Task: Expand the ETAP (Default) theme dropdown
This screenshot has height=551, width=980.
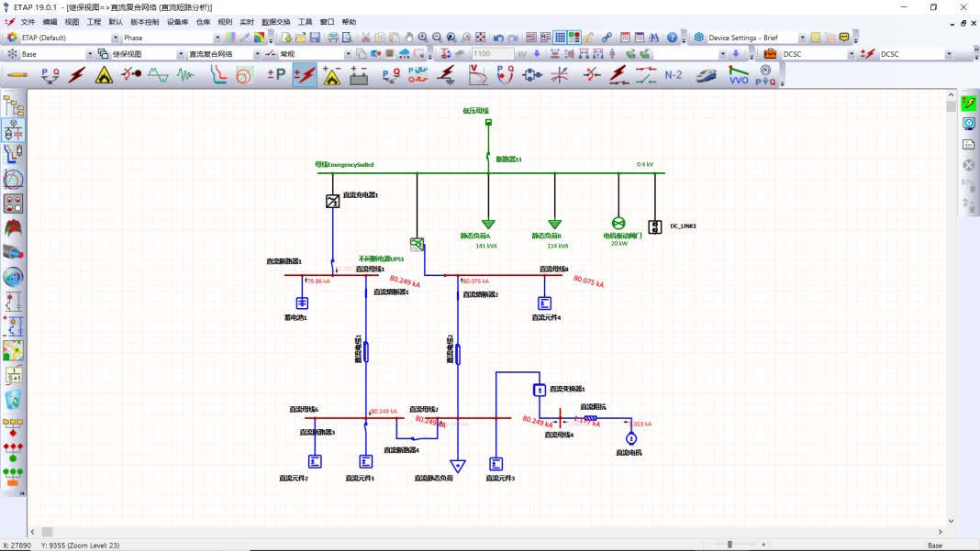Action: [x=117, y=38]
